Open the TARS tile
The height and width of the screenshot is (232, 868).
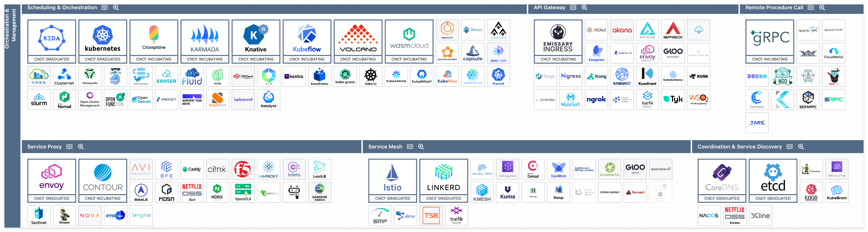coord(757,123)
